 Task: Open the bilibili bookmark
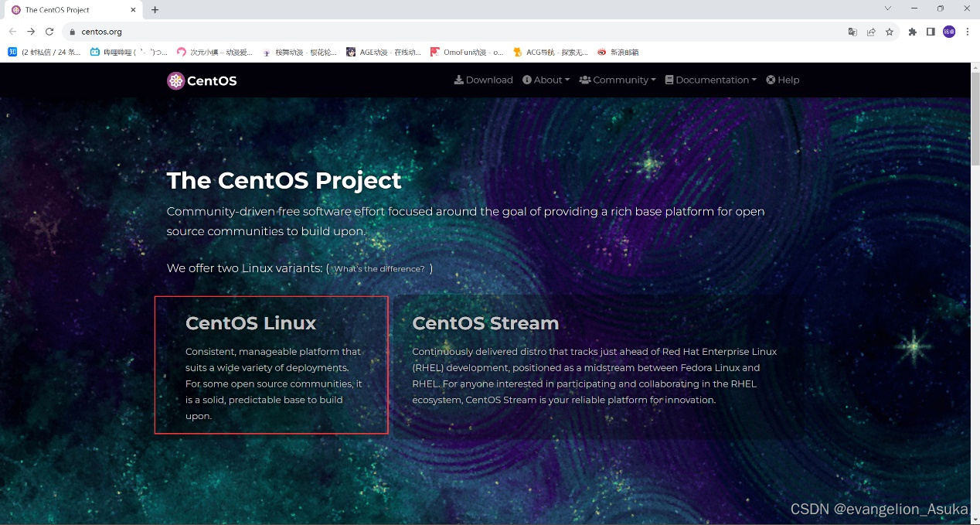coord(128,52)
